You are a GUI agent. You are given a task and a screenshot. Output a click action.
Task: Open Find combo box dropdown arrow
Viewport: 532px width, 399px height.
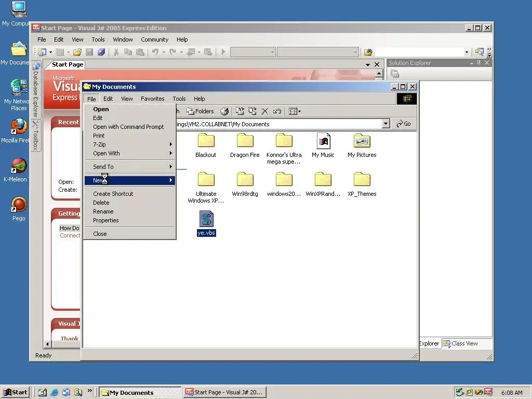pos(467,52)
